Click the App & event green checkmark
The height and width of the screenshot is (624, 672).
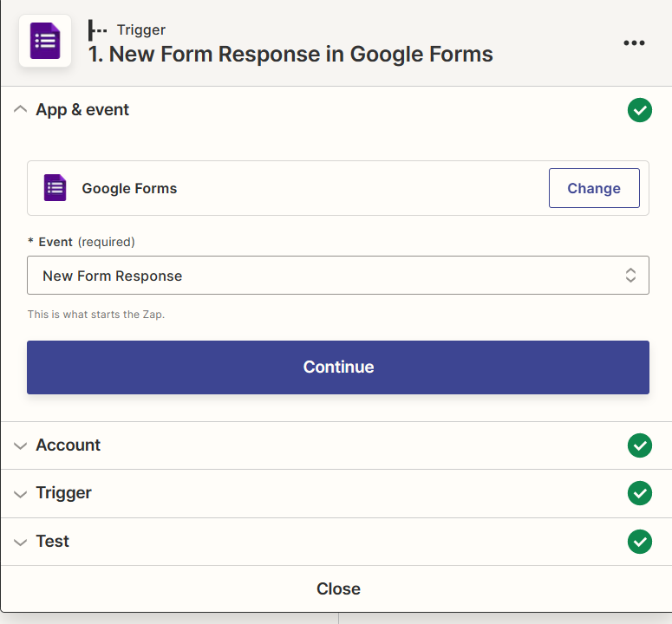639,110
